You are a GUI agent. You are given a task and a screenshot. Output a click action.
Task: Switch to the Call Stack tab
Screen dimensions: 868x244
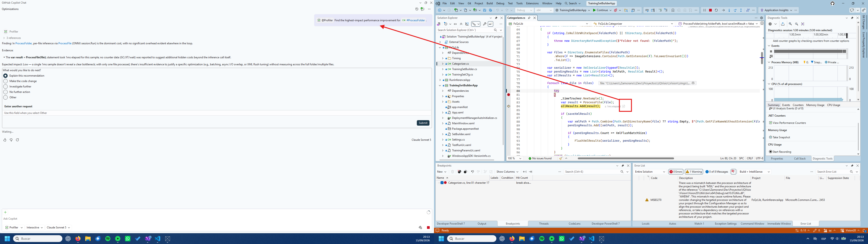coord(800,158)
